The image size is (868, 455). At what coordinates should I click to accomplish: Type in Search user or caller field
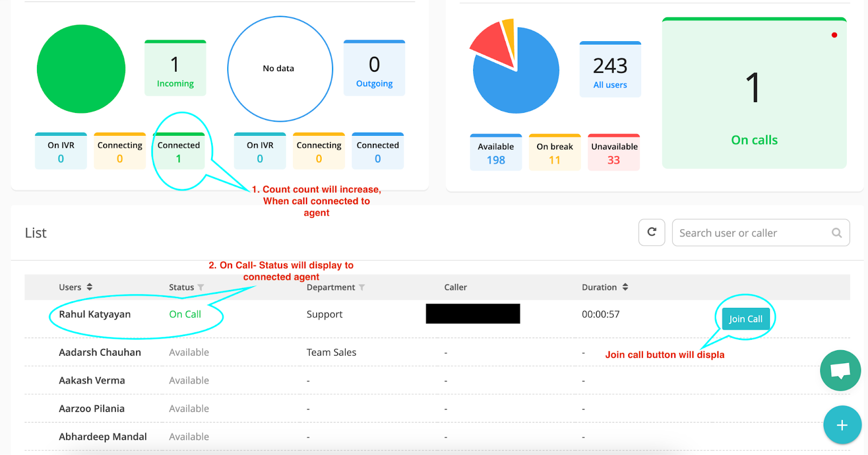[x=751, y=233]
